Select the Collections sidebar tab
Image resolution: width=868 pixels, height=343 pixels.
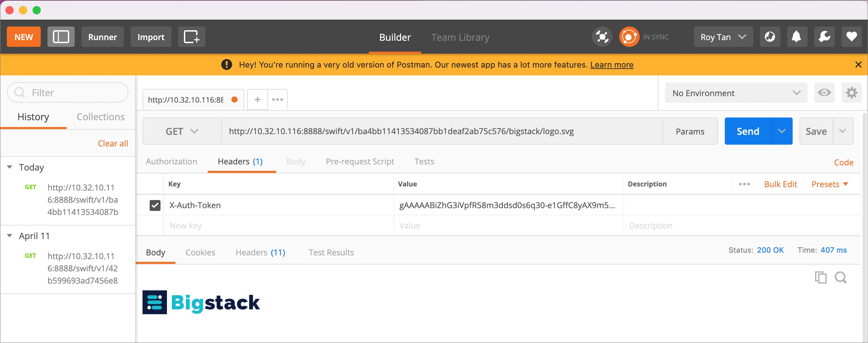pos(100,117)
